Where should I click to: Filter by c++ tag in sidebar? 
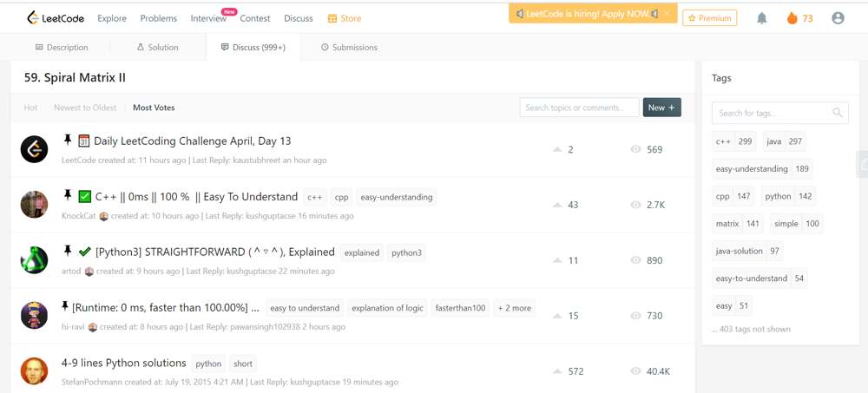(734, 141)
